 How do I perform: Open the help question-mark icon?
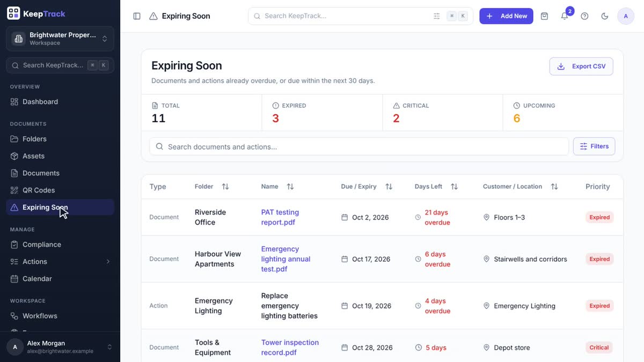point(585,16)
